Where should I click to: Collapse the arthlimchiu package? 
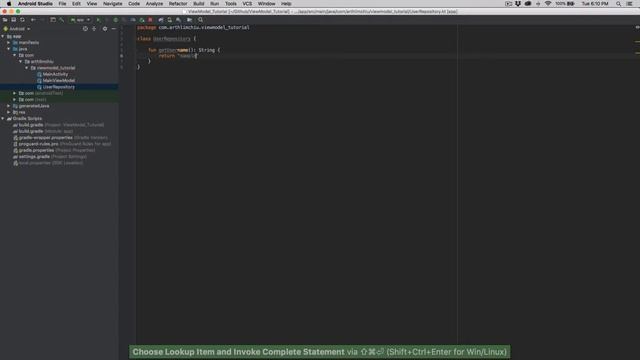[x=20, y=62]
